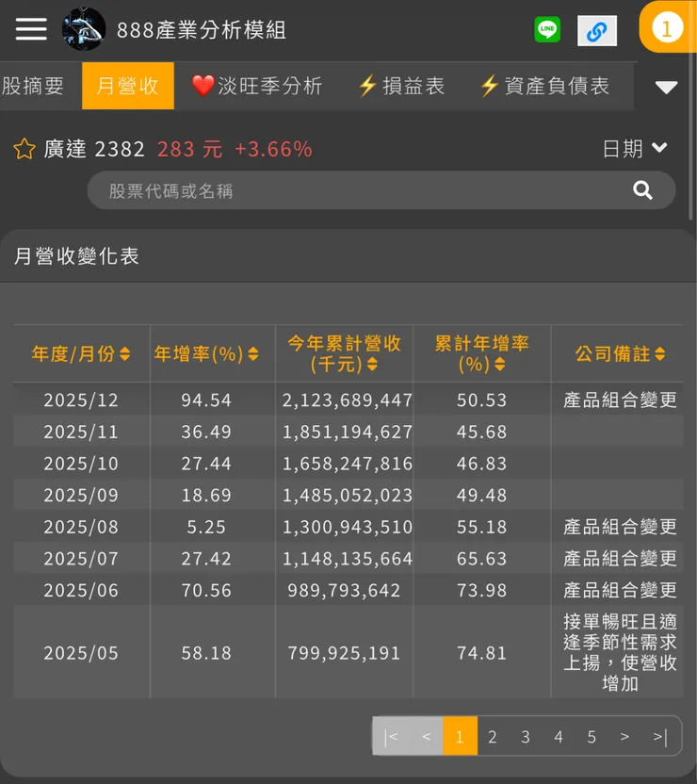Sort by 年增率(%) column
The width and height of the screenshot is (697, 784).
pyautogui.click(x=206, y=354)
